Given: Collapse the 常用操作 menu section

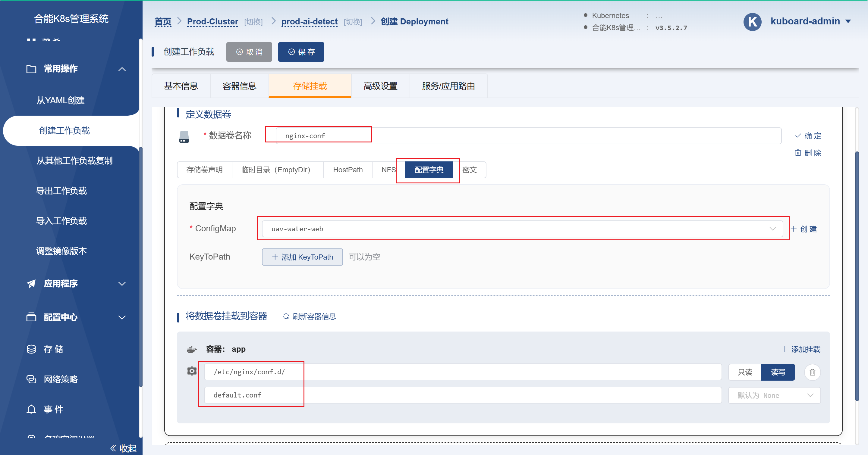Looking at the screenshot, I should click(122, 69).
